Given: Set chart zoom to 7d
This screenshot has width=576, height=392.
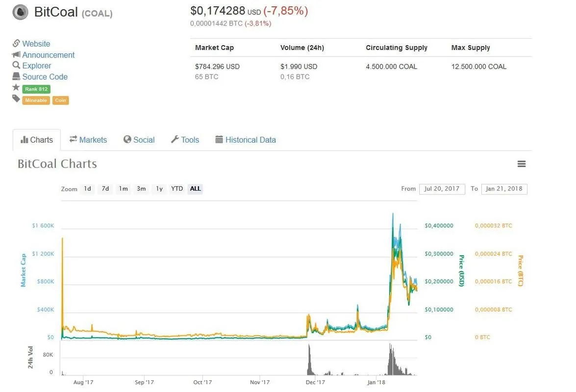Looking at the screenshot, I should tap(105, 189).
